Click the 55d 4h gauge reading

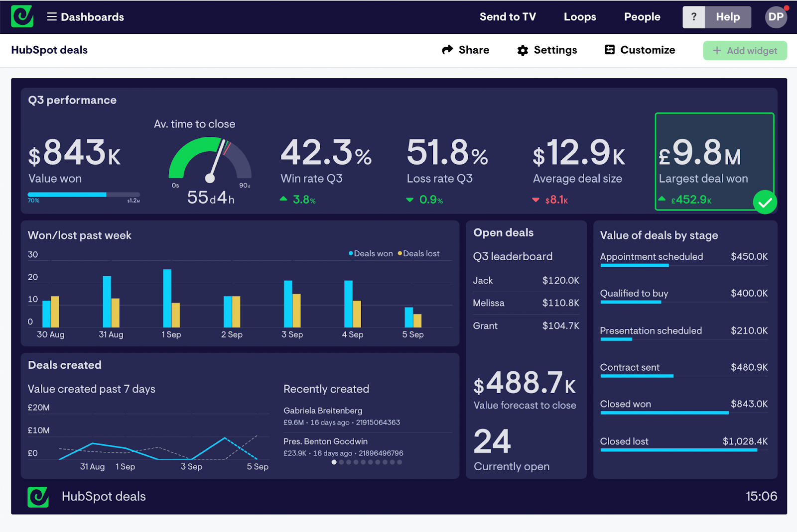pyautogui.click(x=211, y=198)
